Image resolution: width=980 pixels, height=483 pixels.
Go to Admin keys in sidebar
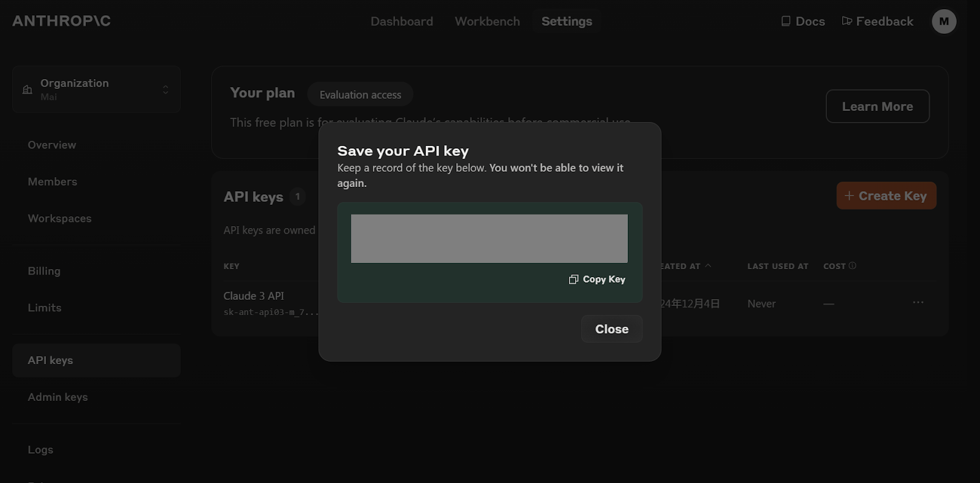58,397
